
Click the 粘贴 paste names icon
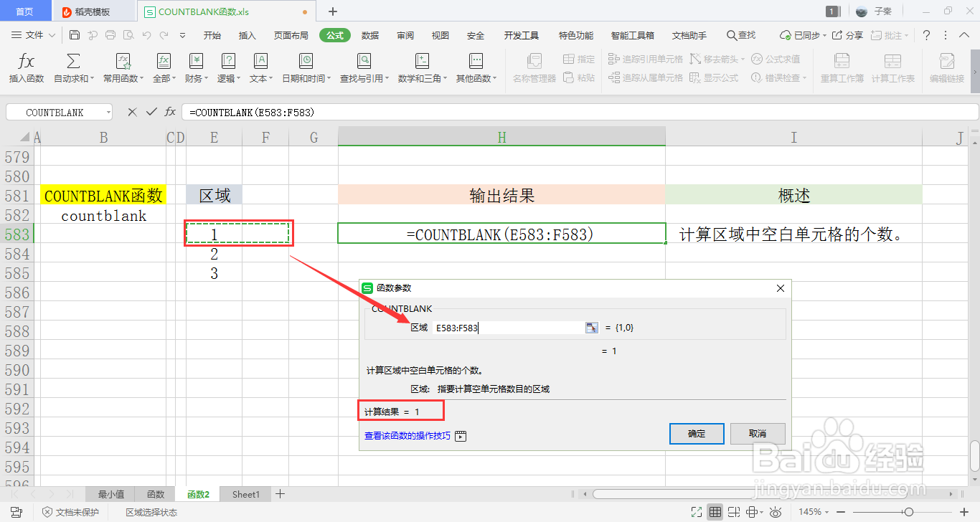[x=579, y=77]
